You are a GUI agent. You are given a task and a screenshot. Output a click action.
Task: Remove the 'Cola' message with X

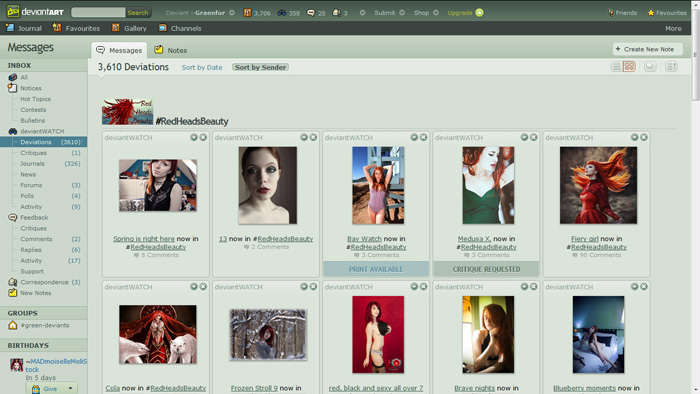pyautogui.click(x=203, y=286)
